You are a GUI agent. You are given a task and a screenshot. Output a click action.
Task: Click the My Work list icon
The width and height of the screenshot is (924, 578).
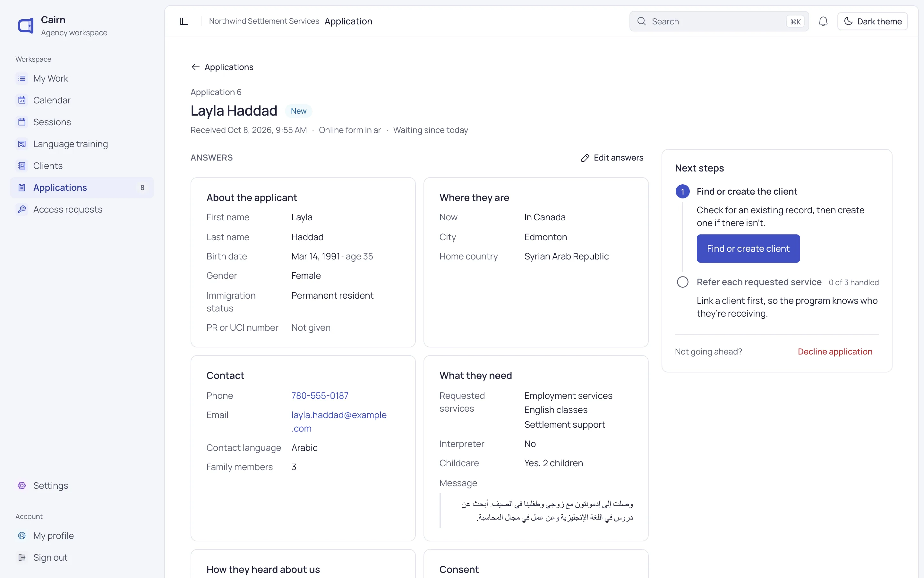click(22, 78)
